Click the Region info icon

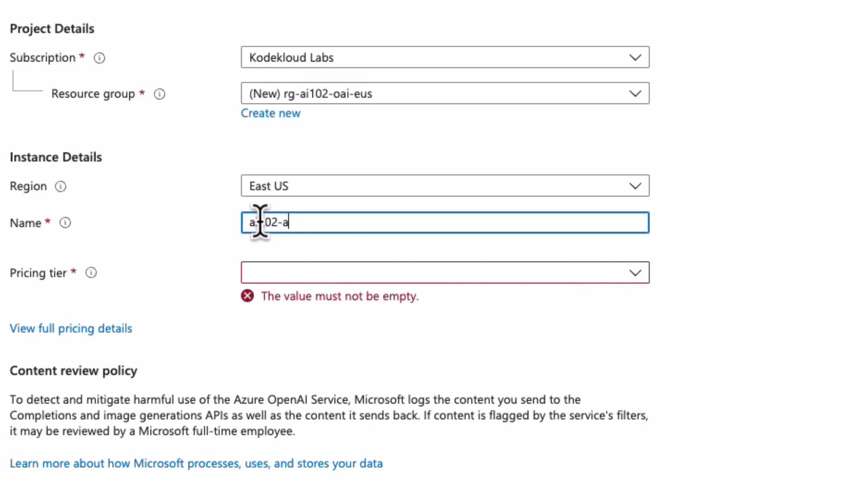coord(60,186)
